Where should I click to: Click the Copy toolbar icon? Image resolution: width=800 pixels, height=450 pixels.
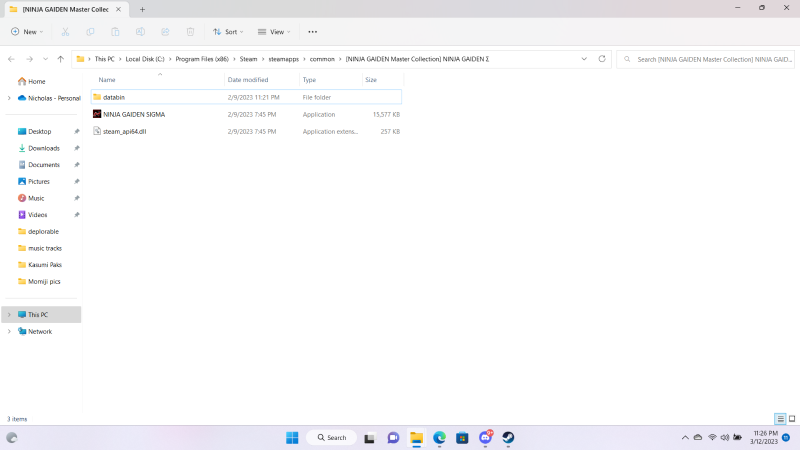[x=90, y=32]
